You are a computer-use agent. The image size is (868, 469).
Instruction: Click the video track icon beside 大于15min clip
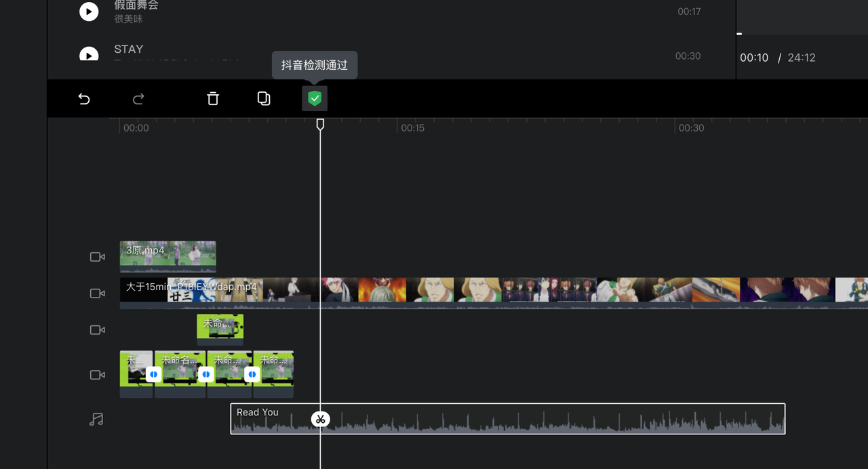[x=98, y=293]
